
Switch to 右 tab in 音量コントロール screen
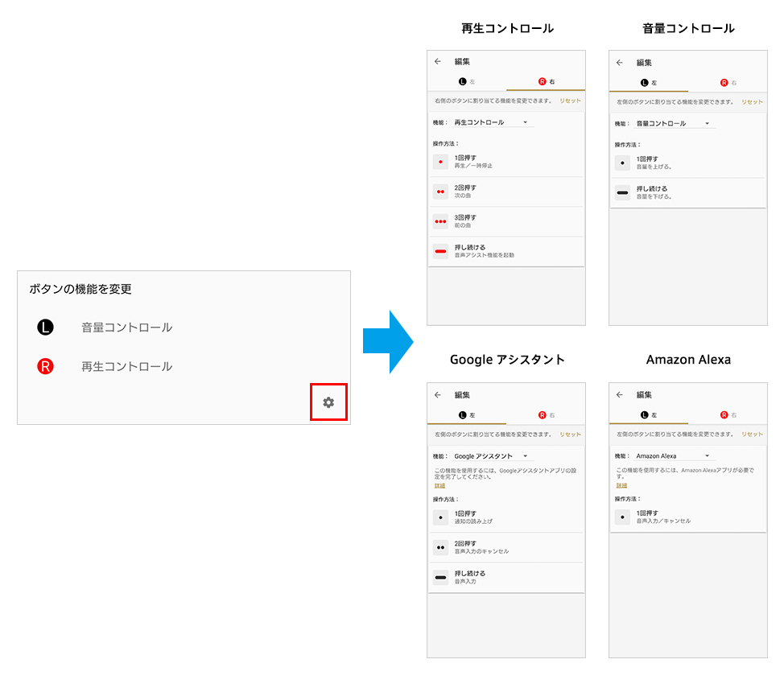pyautogui.click(x=728, y=82)
